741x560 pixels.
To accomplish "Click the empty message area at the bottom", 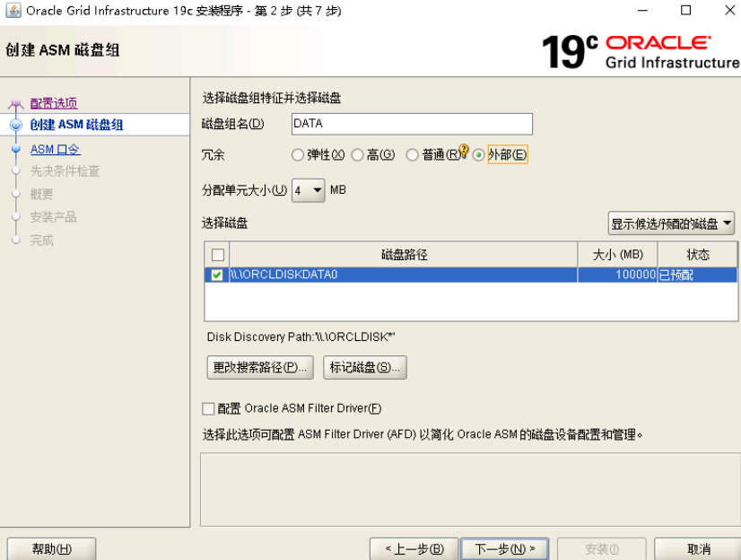I will click(470, 490).
